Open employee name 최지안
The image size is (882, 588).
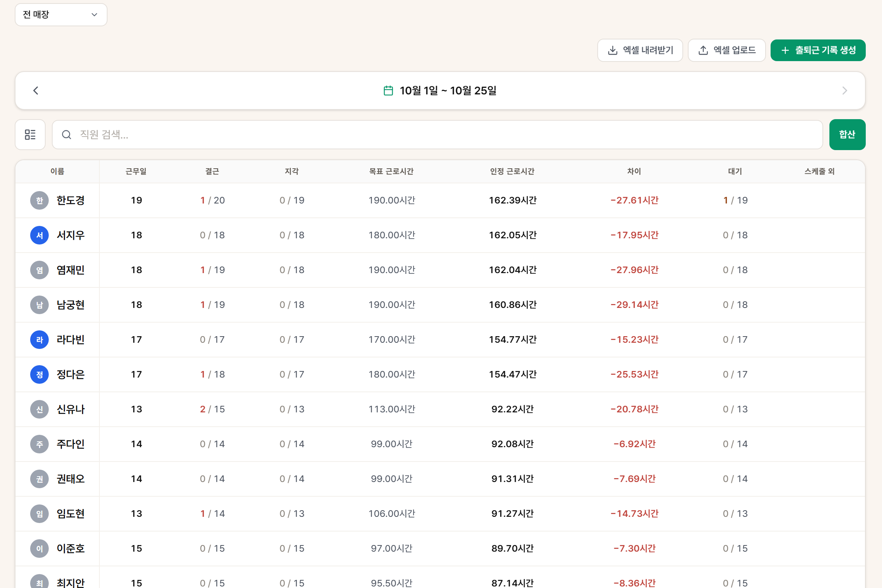click(70, 583)
